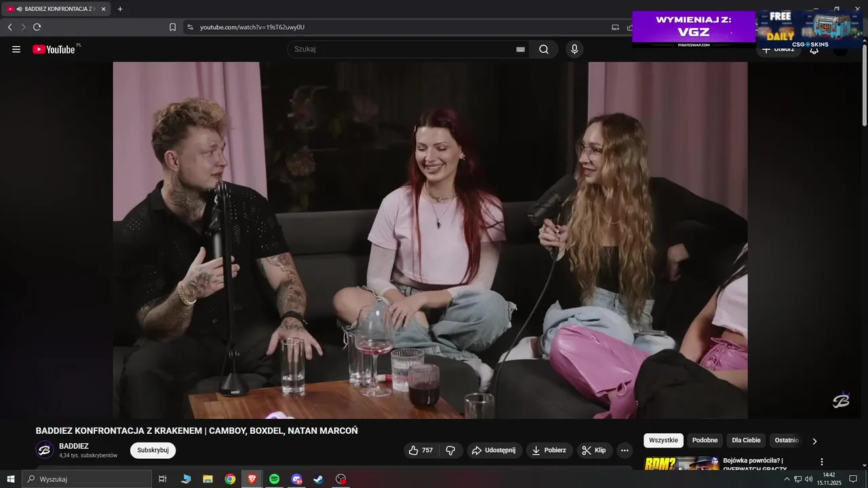Open more actions three-dot menu
Screen dimensions: 868x488
pos(625,450)
